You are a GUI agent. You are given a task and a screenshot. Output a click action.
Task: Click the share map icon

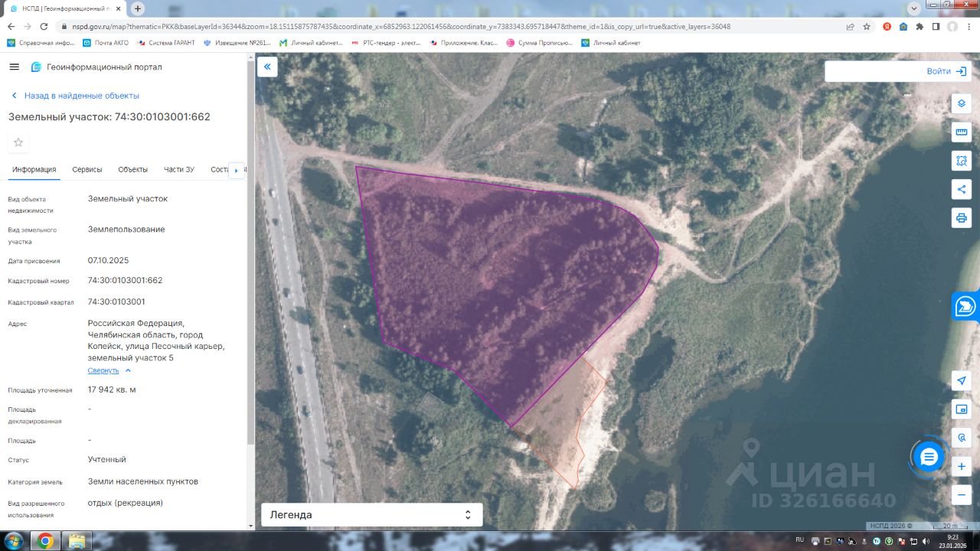coord(961,189)
